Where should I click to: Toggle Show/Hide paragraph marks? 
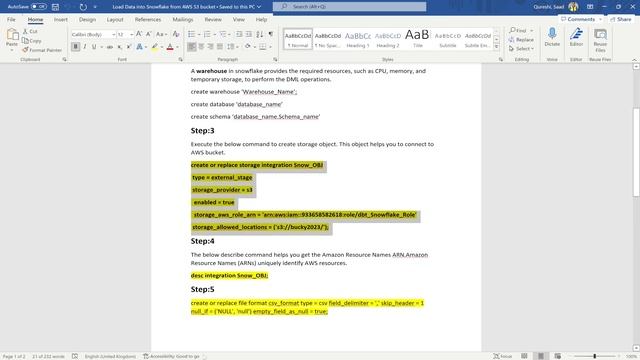pos(271,34)
